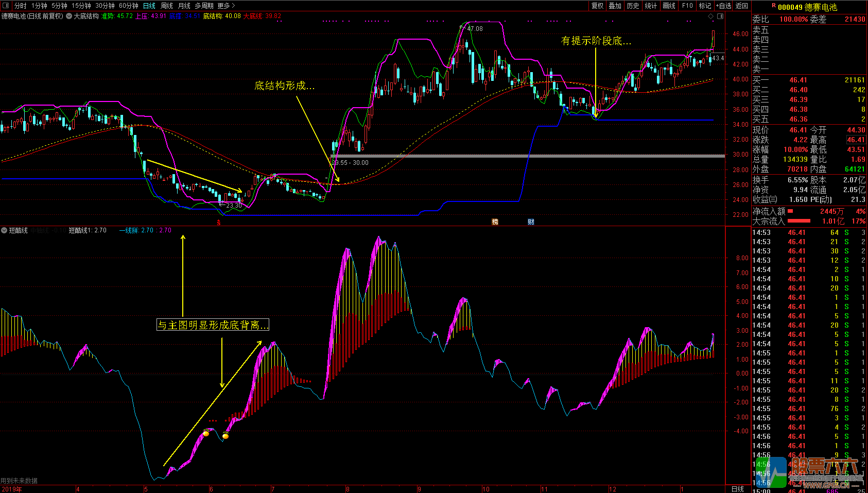Click the 画线 drawing button
This screenshot has width=868, height=493.
(x=669, y=6)
